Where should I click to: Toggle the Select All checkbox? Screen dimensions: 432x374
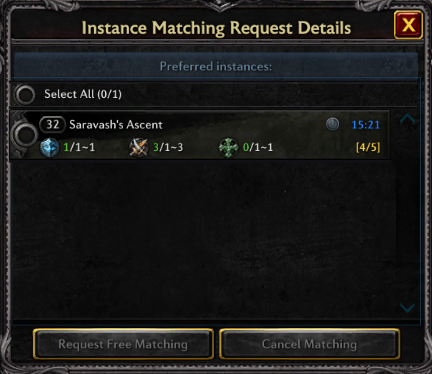(25, 94)
